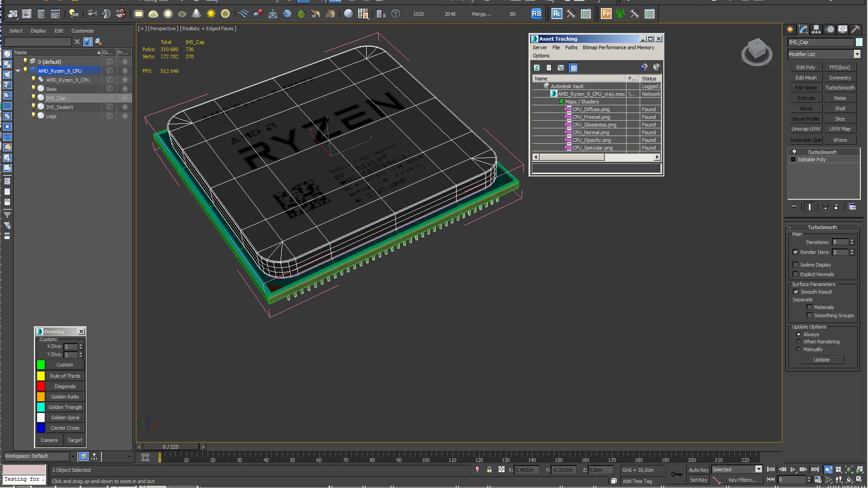Increase Iterations spinner value
Viewport: 868px width, 488px height.
pos(852,240)
